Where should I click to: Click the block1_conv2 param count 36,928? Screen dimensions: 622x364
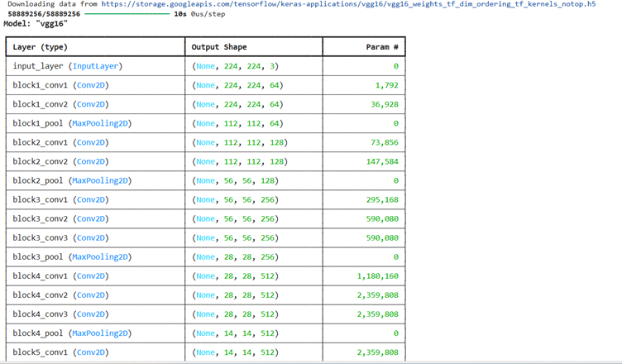[381, 104]
